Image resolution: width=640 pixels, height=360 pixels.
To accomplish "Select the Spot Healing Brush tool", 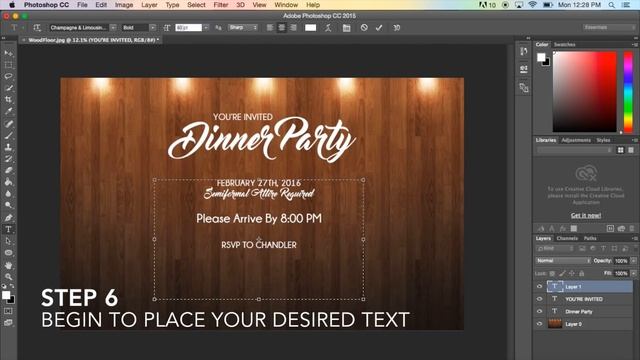I will (8, 124).
